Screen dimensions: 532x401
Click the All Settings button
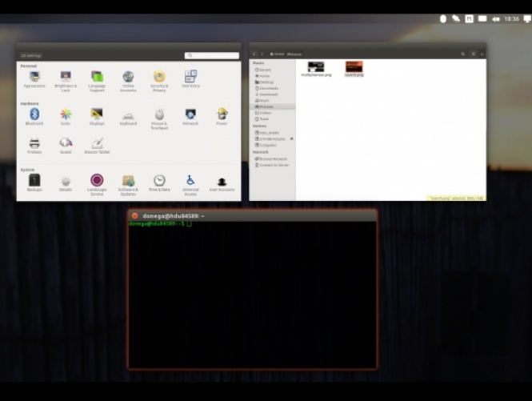(x=31, y=55)
